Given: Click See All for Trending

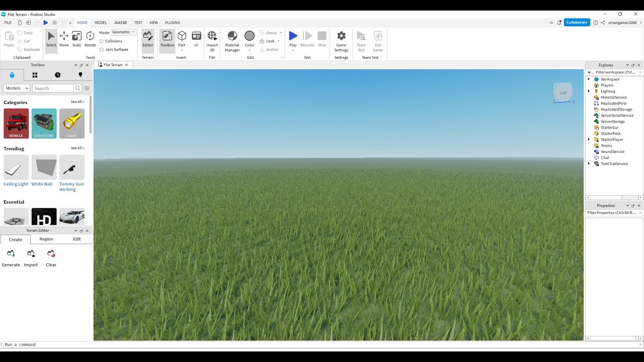Looking at the screenshot, I should point(77,148).
